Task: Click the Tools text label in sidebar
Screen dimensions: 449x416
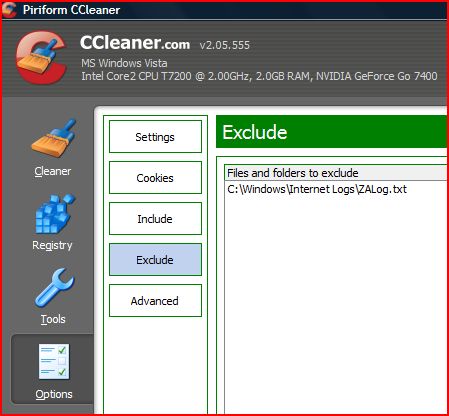Action: coord(53,319)
